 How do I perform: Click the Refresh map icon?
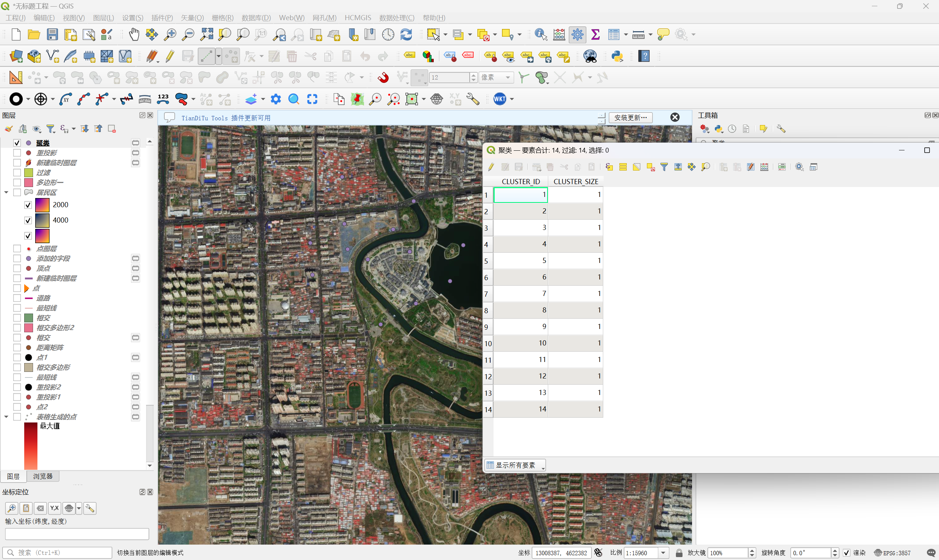406,34
